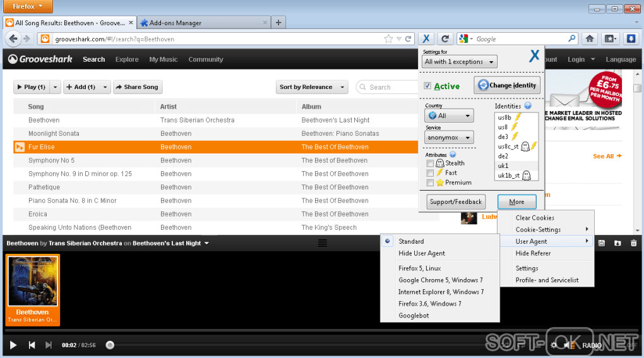Choose Google Chrome 5, Windows 7 user agent
Screen dimensions: 644x358
440,280
